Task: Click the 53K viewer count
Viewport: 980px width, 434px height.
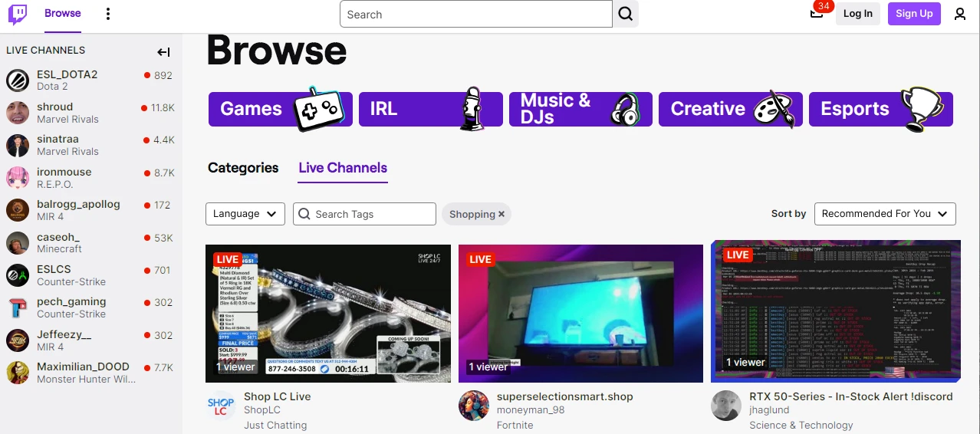Action: (x=163, y=238)
